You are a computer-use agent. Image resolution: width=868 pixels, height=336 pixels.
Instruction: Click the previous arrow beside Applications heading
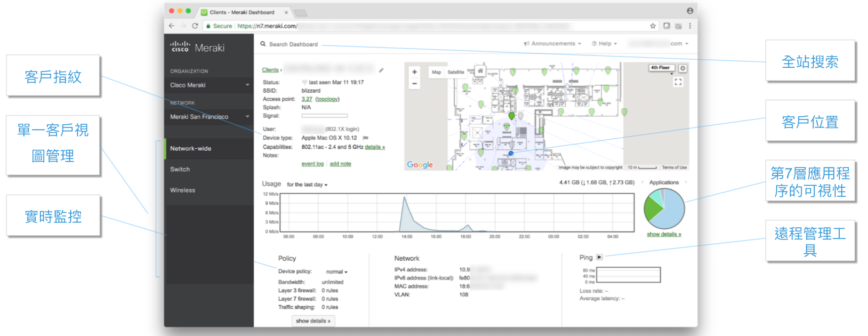643,182
